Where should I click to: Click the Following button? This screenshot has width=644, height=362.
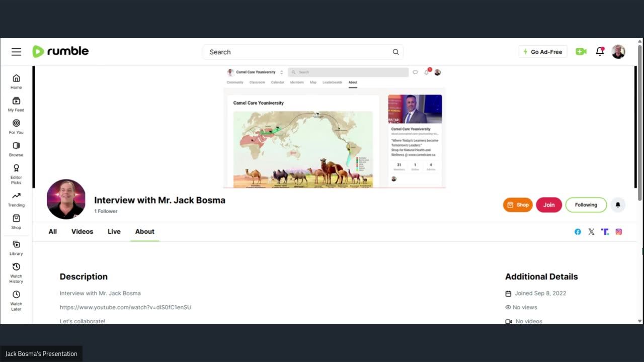(586, 205)
